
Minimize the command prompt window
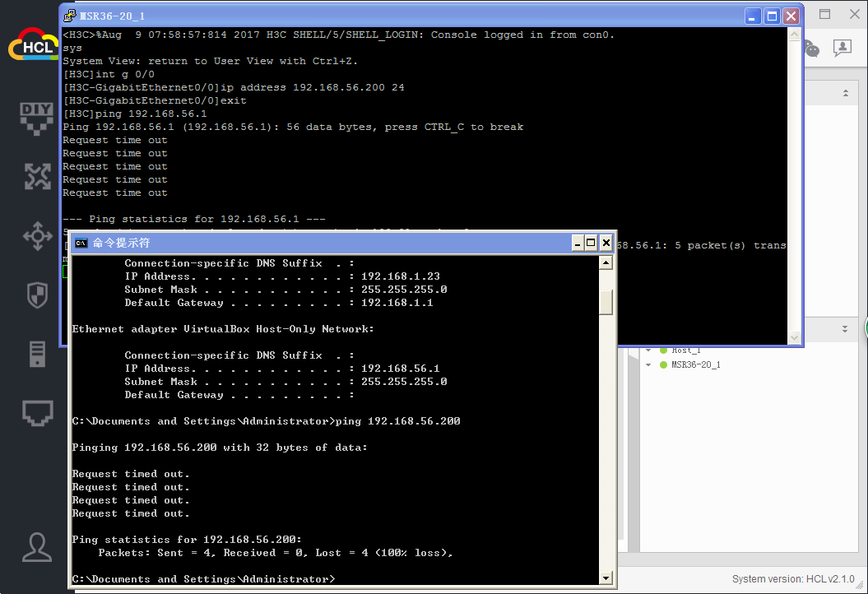click(578, 243)
